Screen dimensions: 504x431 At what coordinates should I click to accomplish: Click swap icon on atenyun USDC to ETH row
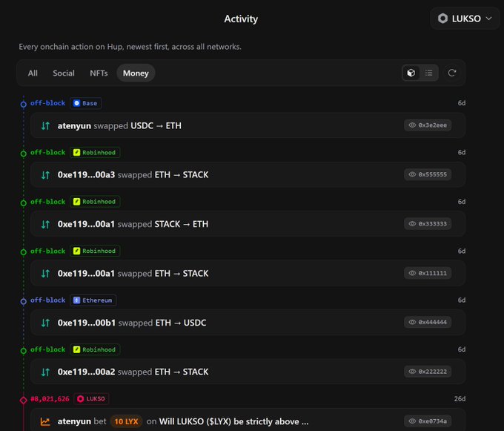click(x=45, y=126)
